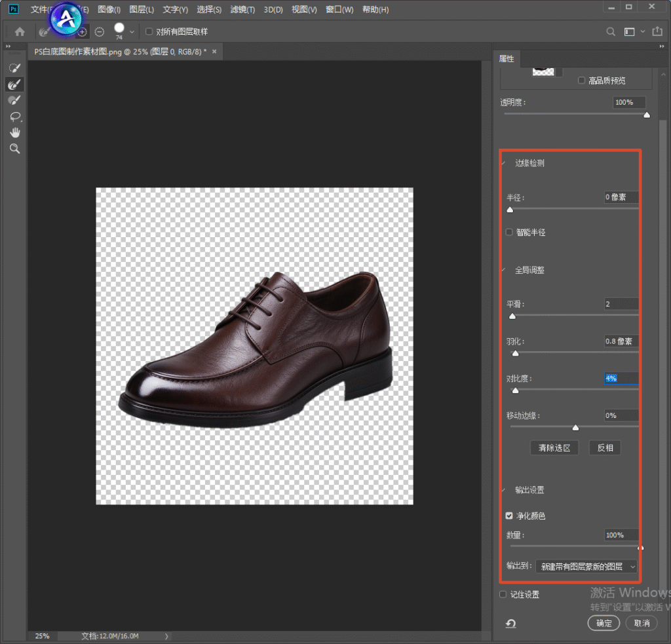Screen dimensions: 671x644
Task: Confirm with the 确定 button
Action: tap(604, 623)
